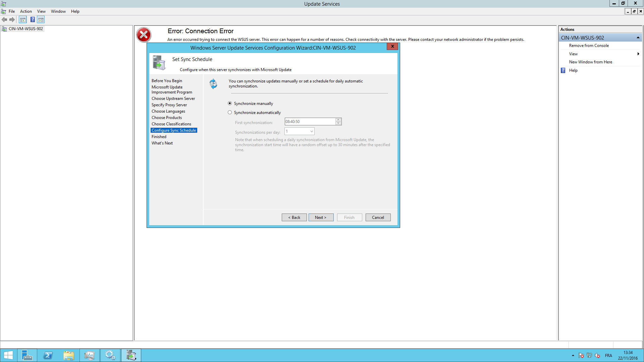
Task: Go to Finished wizard step
Action: 159,137
